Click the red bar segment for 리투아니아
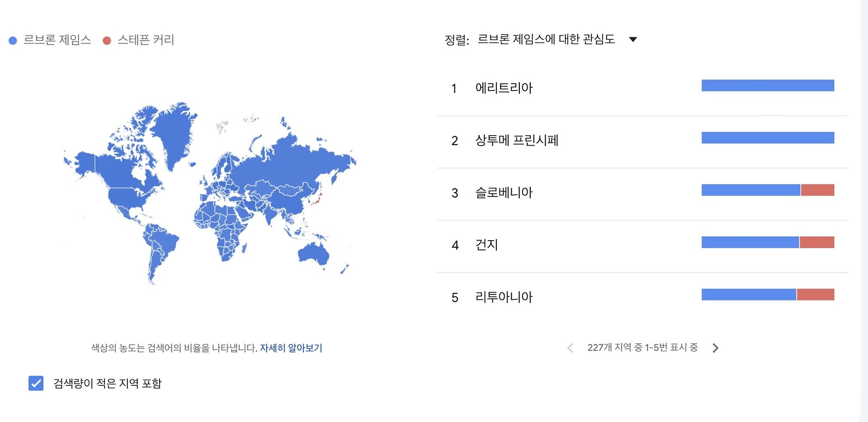868x422 pixels. point(816,294)
